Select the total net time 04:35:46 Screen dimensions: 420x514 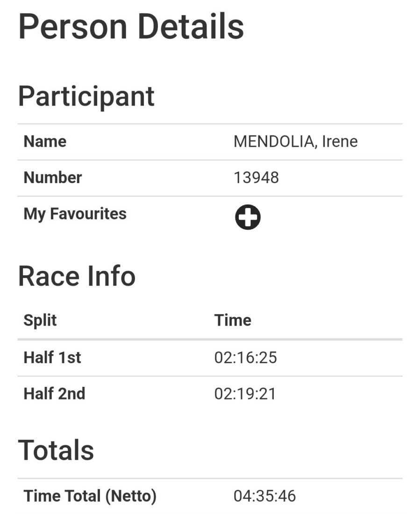264,496
